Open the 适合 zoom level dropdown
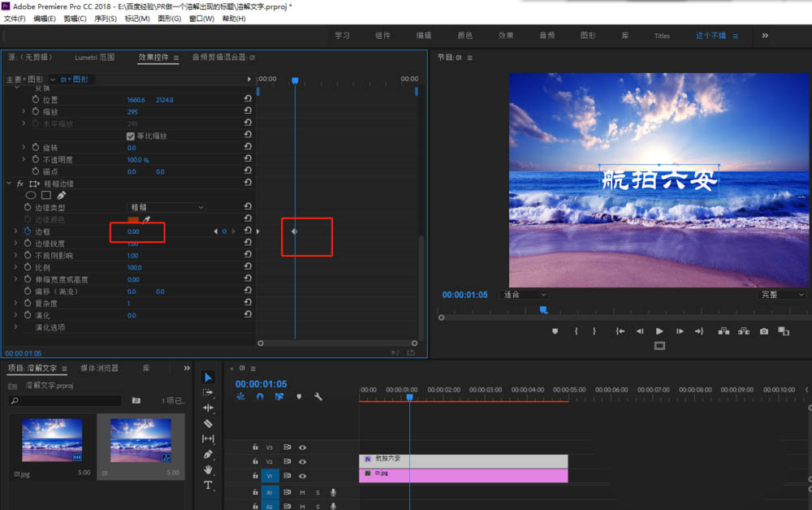The image size is (812, 510). [x=524, y=295]
